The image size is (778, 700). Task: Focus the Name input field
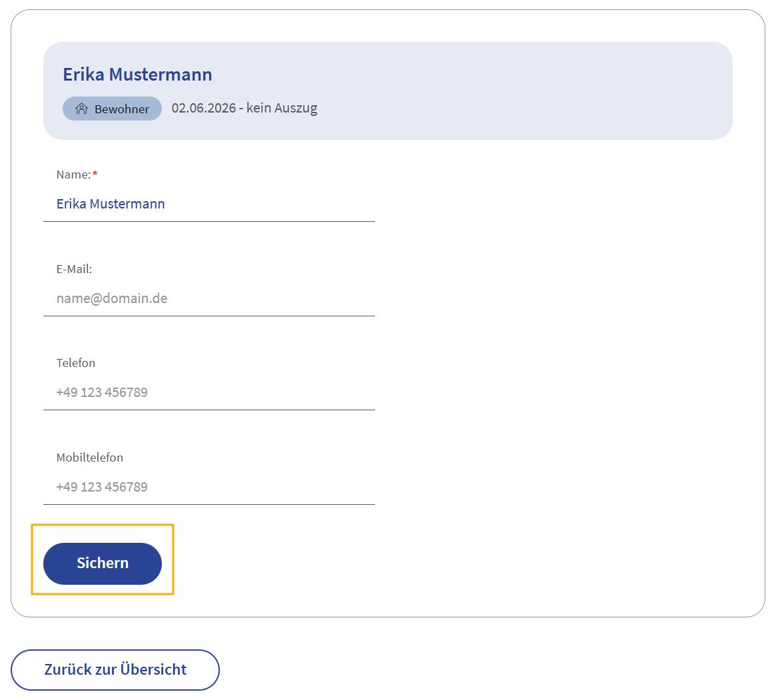coord(209,204)
